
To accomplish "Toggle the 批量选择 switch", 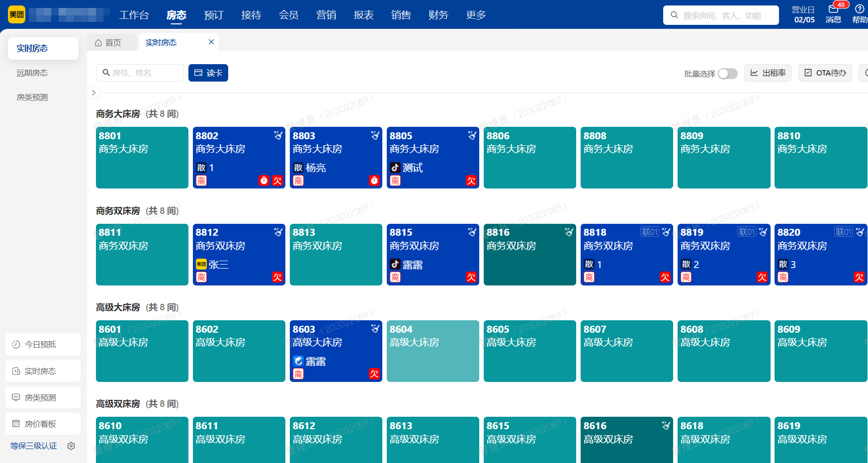I will (x=727, y=74).
